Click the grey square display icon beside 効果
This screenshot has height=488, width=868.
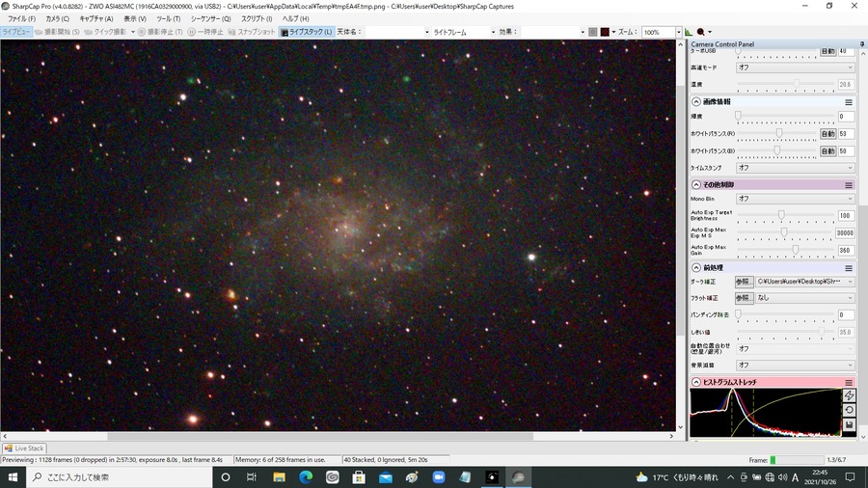pos(593,32)
